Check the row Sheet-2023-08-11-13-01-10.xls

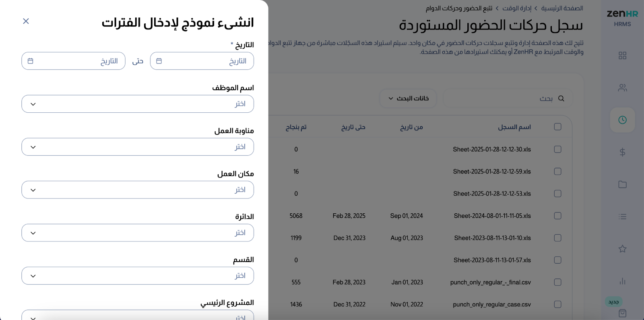[x=557, y=238]
